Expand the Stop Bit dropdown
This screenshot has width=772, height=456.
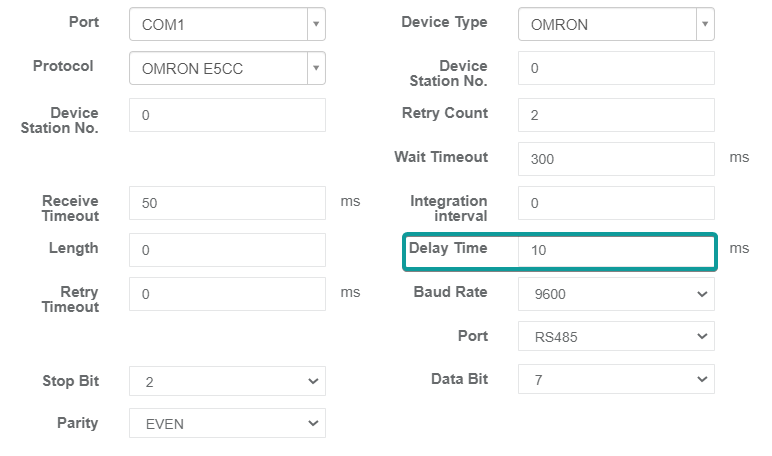click(227, 381)
